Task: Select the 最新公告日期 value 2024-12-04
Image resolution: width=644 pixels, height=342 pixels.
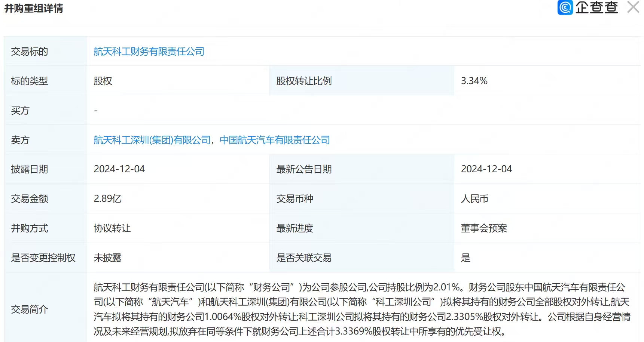Action: click(486, 169)
